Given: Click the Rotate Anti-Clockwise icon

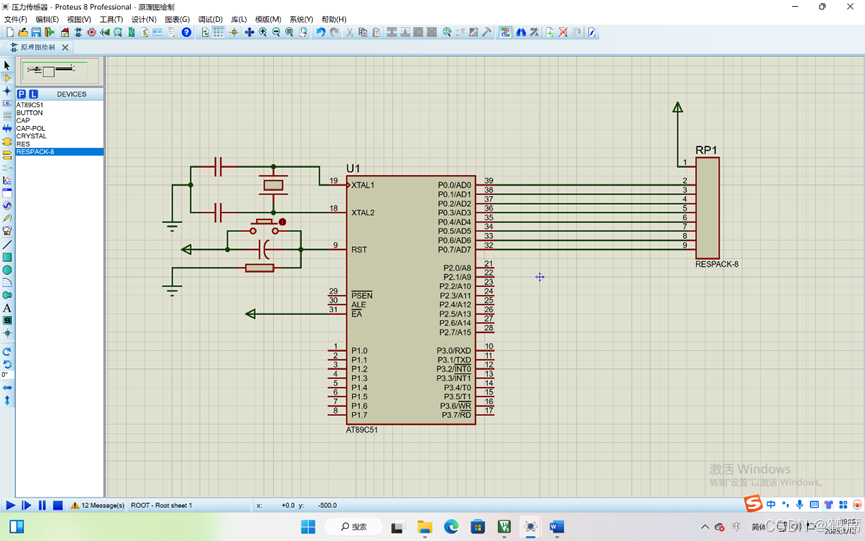Looking at the screenshot, I should pyautogui.click(x=7, y=364).
